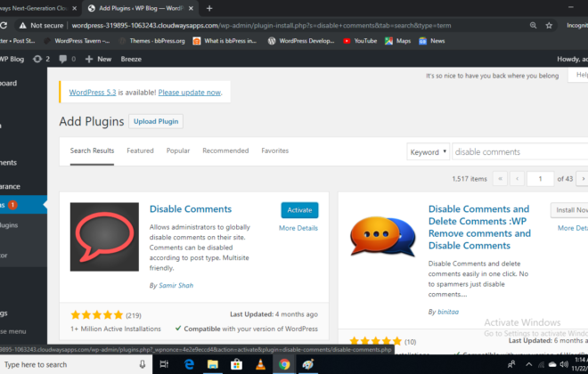The height and width of the screenshot is (374, 588).
Task: Click the Please update now link
Action: point(190,93)
